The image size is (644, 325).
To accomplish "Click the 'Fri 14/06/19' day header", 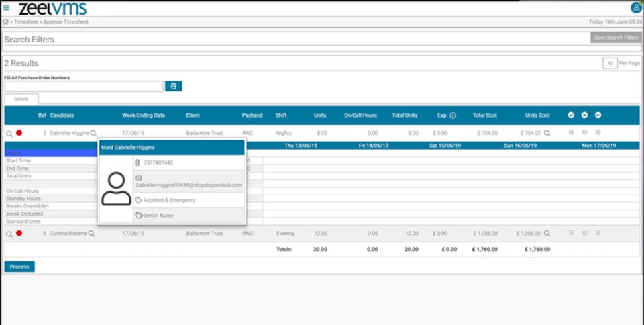I will click(x=374, y=146).
